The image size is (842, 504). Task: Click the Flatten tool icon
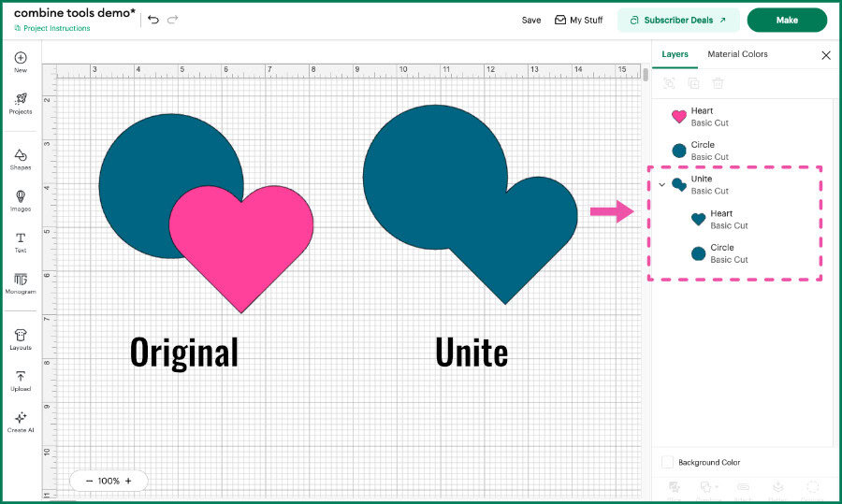(x=777, y=487)
